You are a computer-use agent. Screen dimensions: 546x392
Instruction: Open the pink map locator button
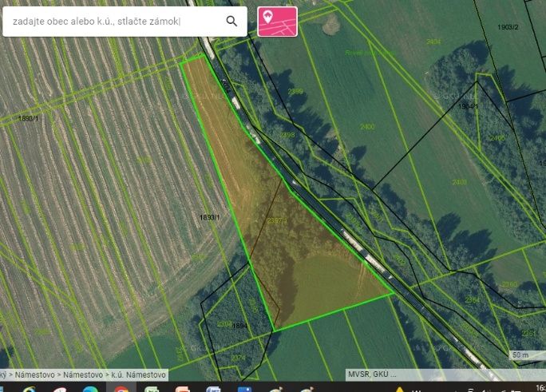277,22
